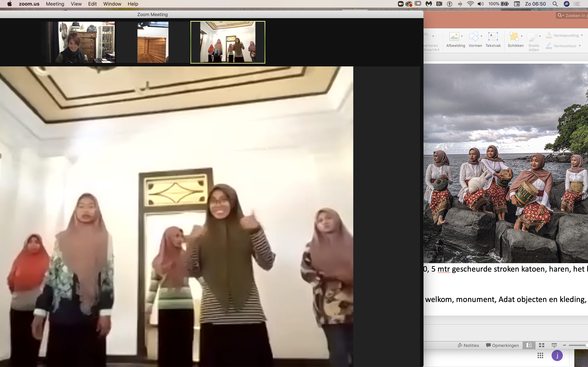Insert a Tekstvak text box
Image resolution: width=588 pixels, height=367 pixels.
point(493,36)
